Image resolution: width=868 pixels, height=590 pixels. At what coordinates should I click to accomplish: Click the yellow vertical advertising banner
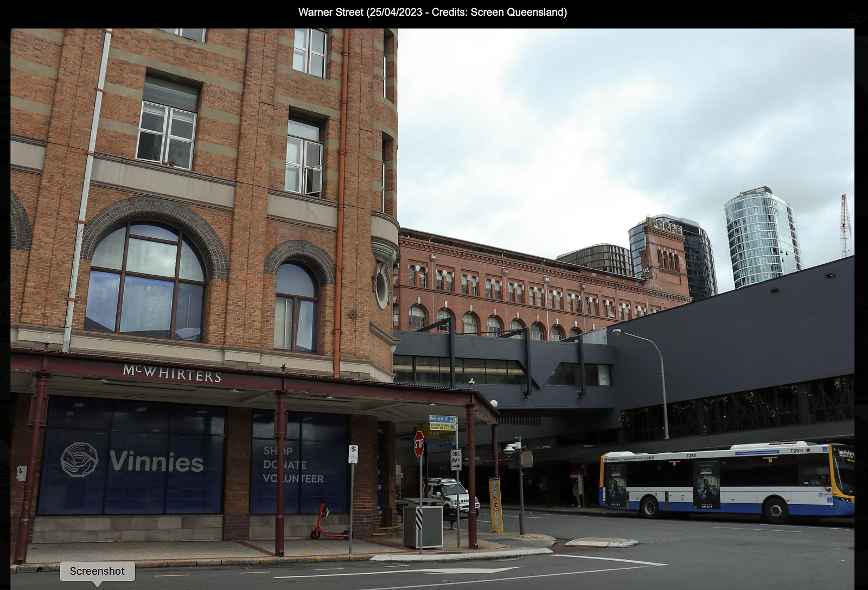495,505
